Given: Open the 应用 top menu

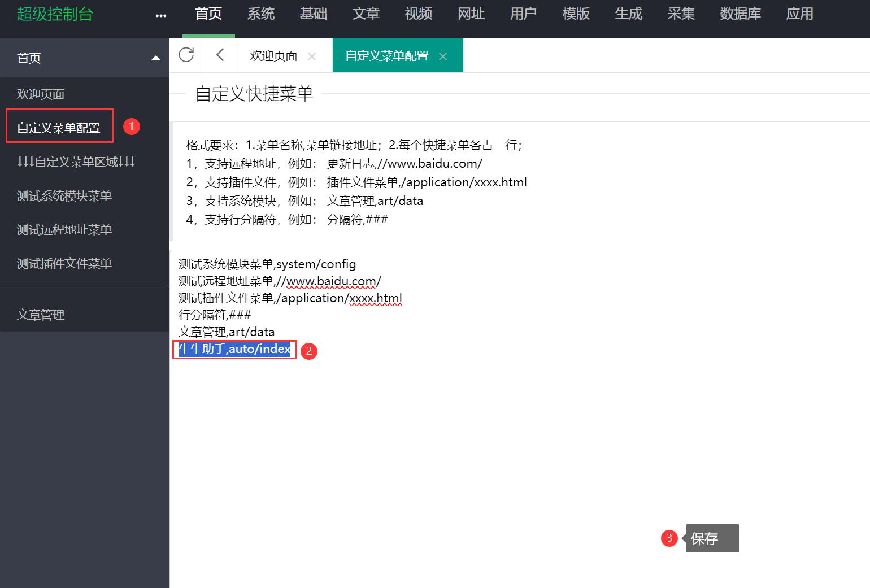Looking at the screenshot, I should [800, 14].
